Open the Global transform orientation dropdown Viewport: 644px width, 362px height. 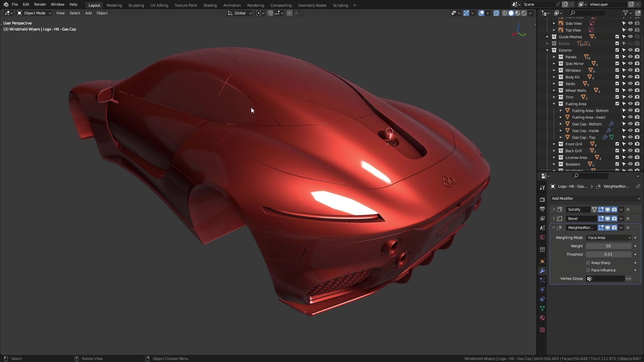239,13
